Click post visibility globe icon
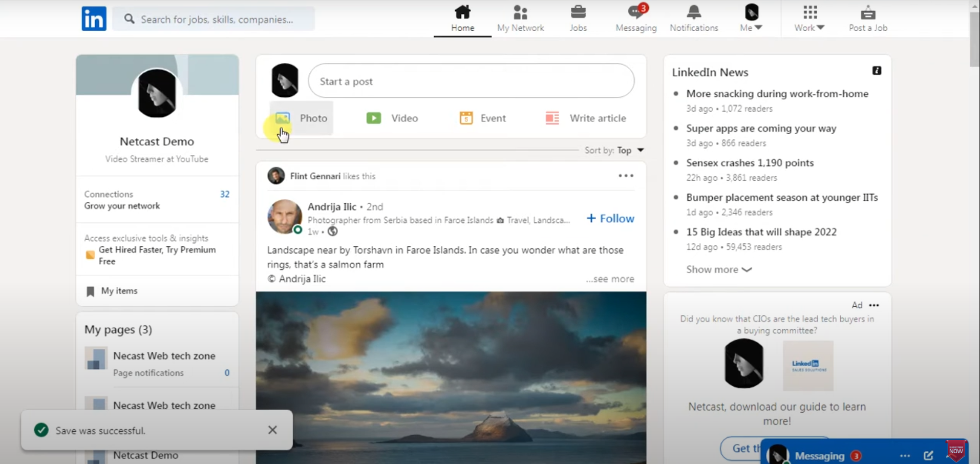 (332, 231)
